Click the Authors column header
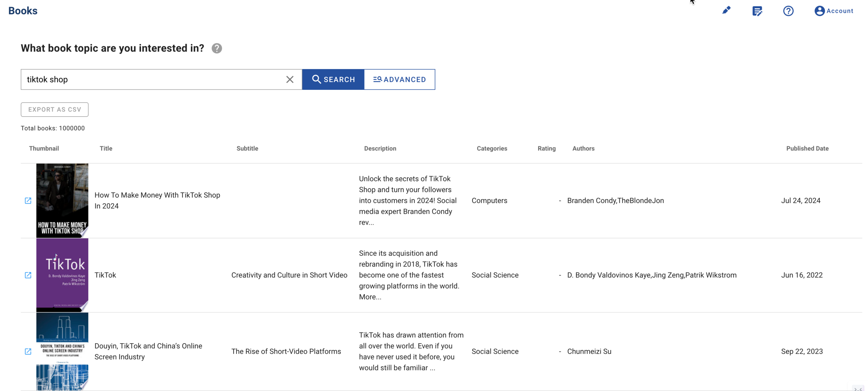The width and height of the screenshot is (868, 391). pos(583,148)
